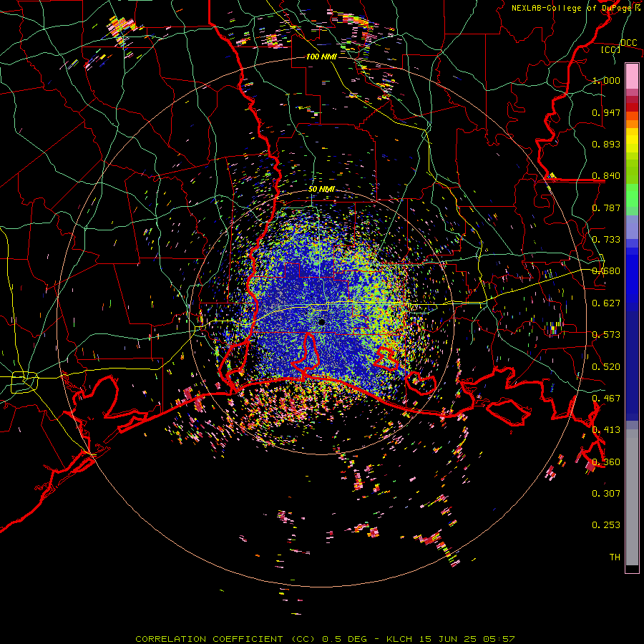The image size is (644, 644).
Task: Pick the black TH segment at the color bar's bottom
Action: (632, 568)
